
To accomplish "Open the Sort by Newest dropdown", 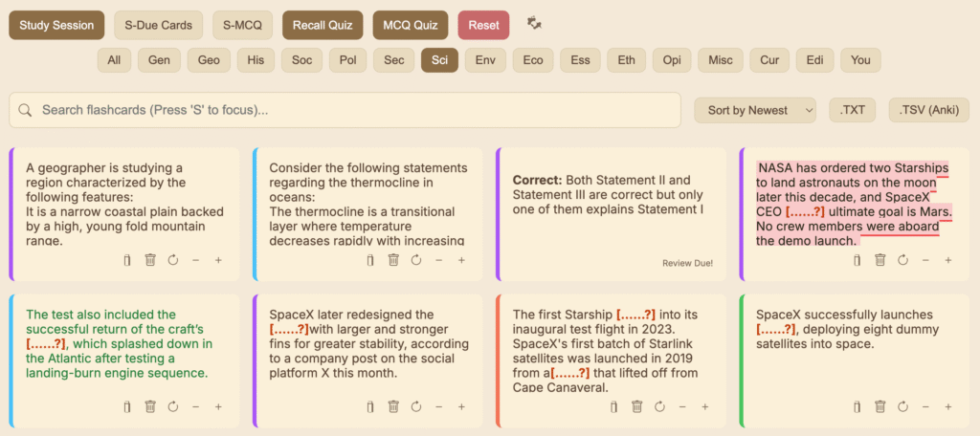I will pos(755,110).
